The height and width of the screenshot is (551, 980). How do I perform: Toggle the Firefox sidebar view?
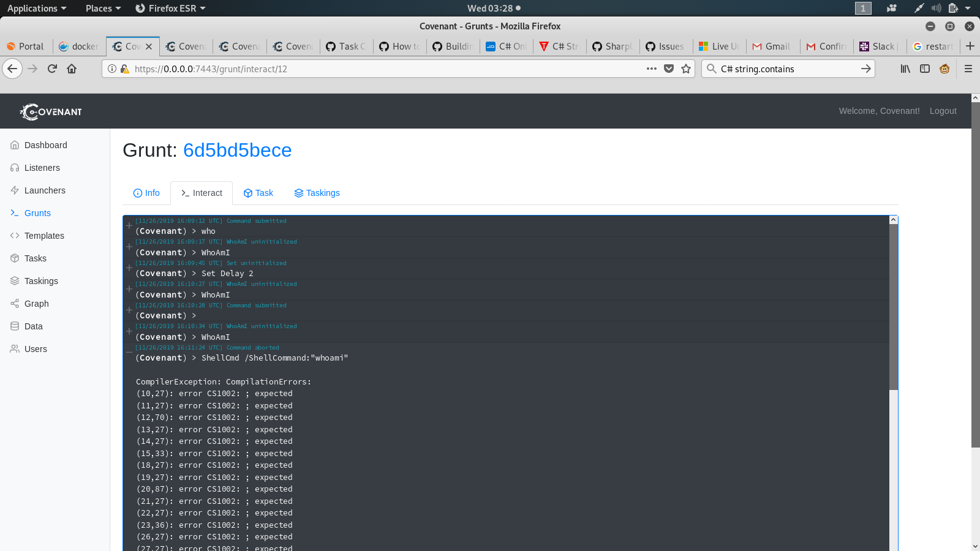coord(925,69)
